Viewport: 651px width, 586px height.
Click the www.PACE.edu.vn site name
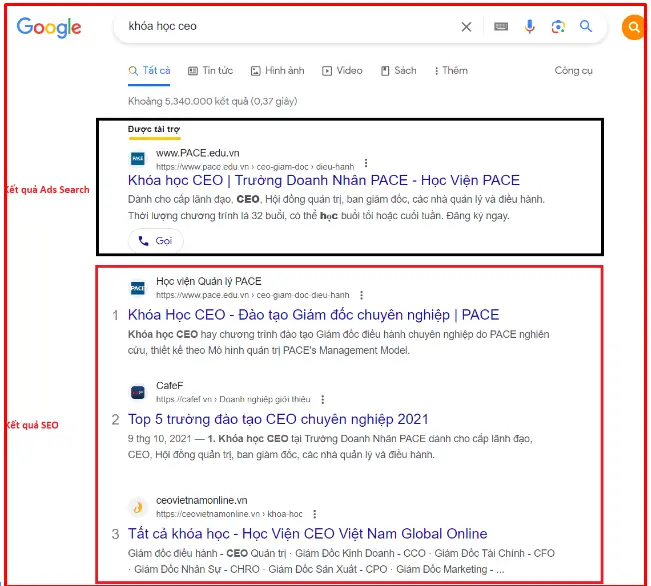click(x=198, y=153)
